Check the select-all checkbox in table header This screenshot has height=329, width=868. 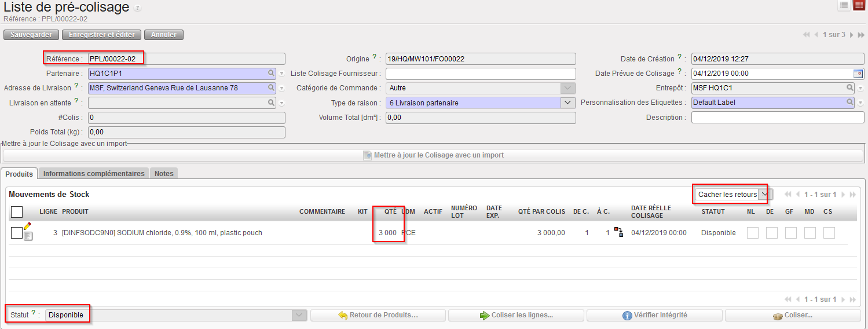coord(17,211)
